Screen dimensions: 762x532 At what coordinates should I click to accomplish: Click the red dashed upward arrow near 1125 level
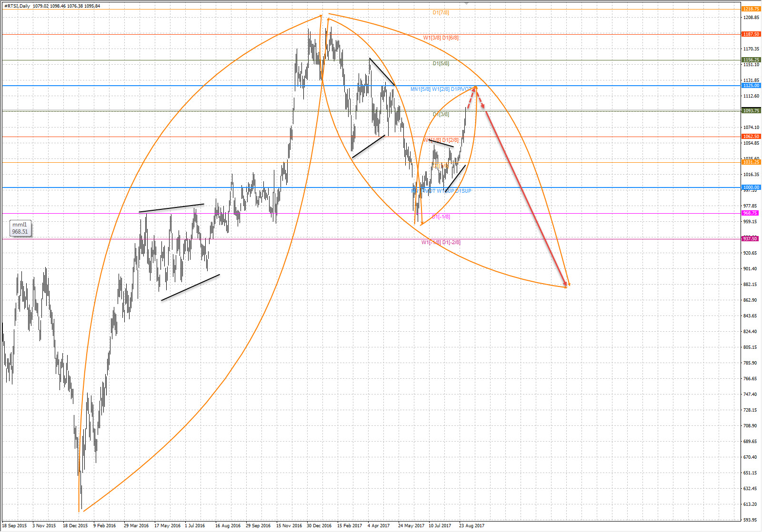click(x=471, y=98)
